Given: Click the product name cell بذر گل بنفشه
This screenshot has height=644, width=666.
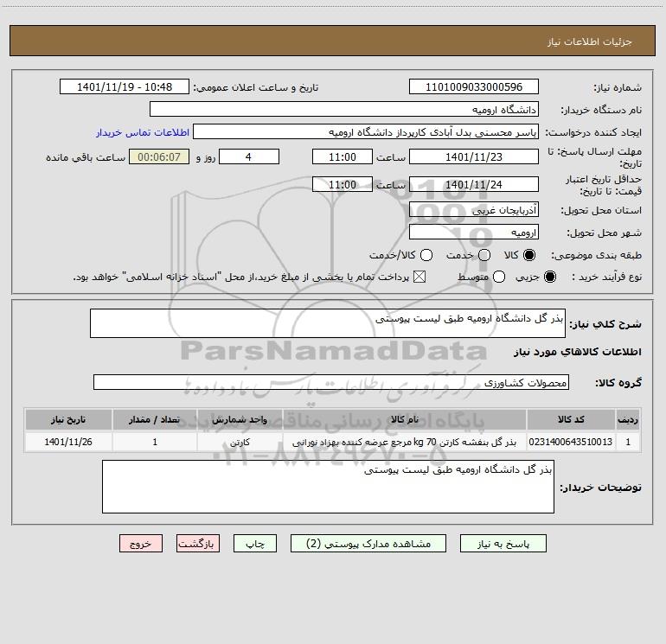Looking at the screenshot, I should coord(405,442).
